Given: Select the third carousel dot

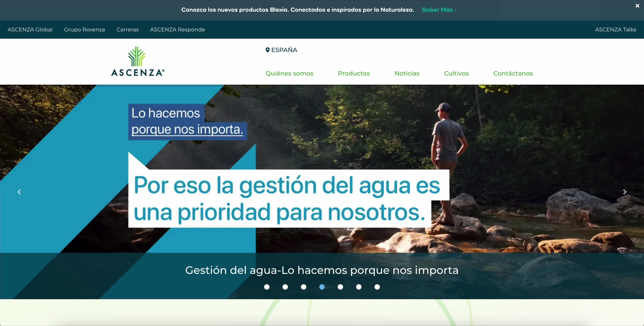Looking at the screenshot, I should pyautogui.click(x=303, y=287).
